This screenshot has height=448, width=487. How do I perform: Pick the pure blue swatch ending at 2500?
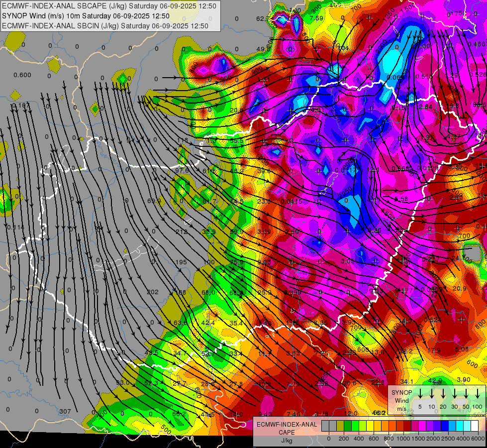(444, 426)
